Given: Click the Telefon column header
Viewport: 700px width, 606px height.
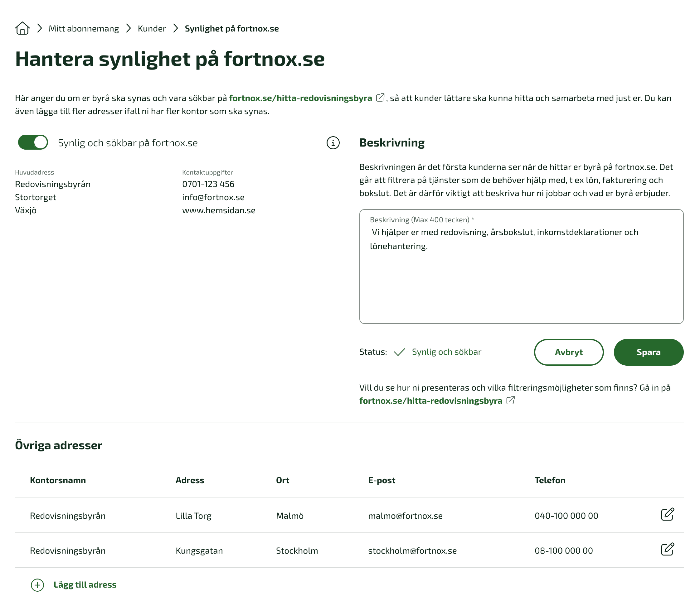Looking at the screenshot, I should pyautogui.click(x=550, y=480).
